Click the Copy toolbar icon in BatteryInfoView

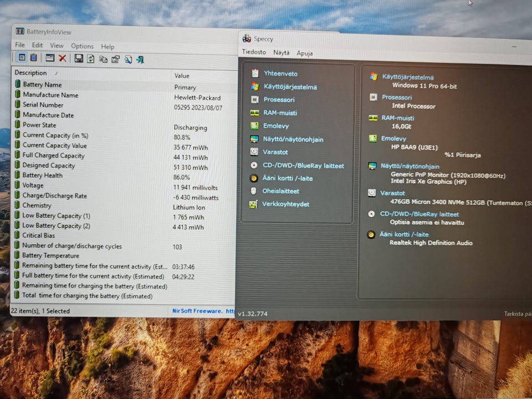pyautogui.click(x=103, y=59)
